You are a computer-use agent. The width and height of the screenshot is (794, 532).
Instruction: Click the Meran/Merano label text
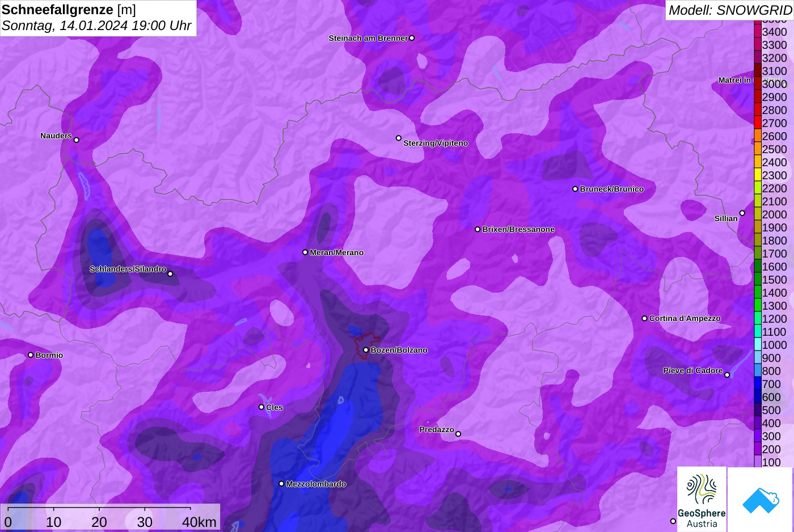pyautogui.click(x=336, y=252)
